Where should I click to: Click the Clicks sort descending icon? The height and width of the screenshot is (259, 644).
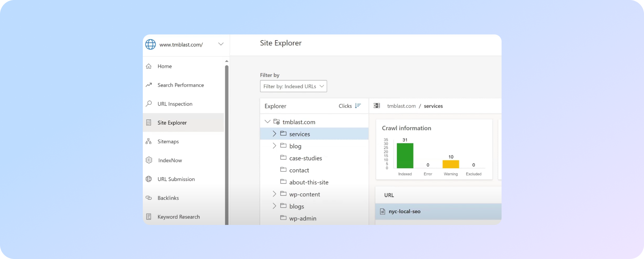358,106
